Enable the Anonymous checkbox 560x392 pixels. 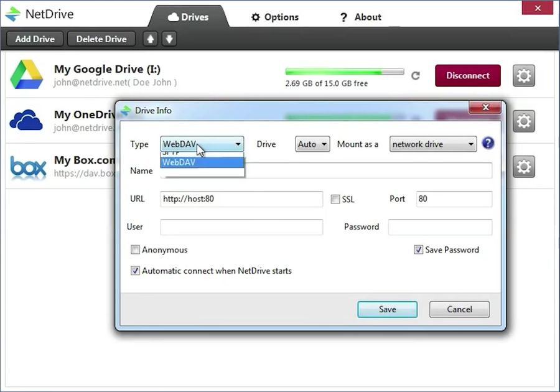(x=135, y=250)
